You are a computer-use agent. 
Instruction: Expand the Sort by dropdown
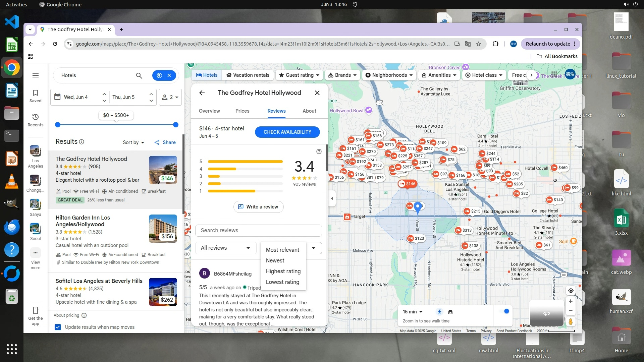pyautogui.click(x=133, y=142)
